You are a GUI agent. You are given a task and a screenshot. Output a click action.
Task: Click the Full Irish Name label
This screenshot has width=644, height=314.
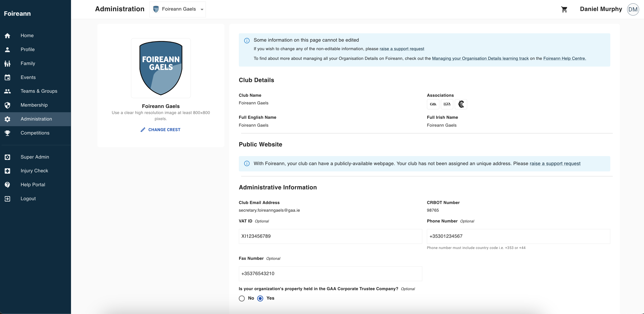(x=442, y=117)
